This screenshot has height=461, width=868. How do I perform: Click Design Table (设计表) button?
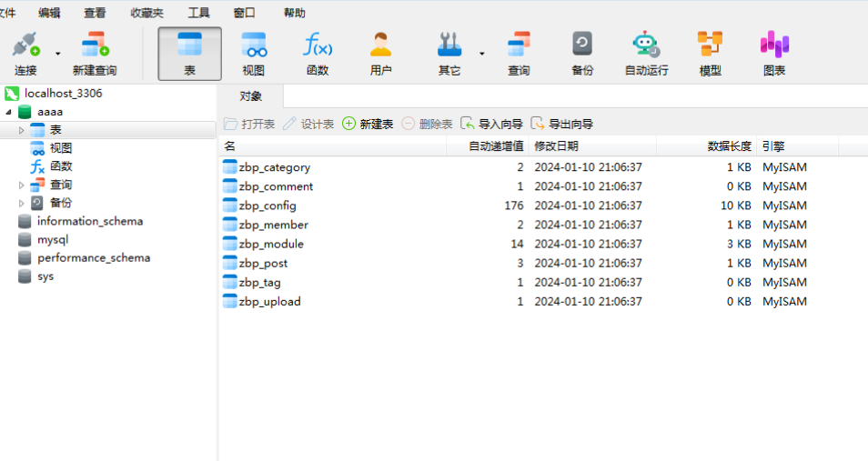click(308, 124)
